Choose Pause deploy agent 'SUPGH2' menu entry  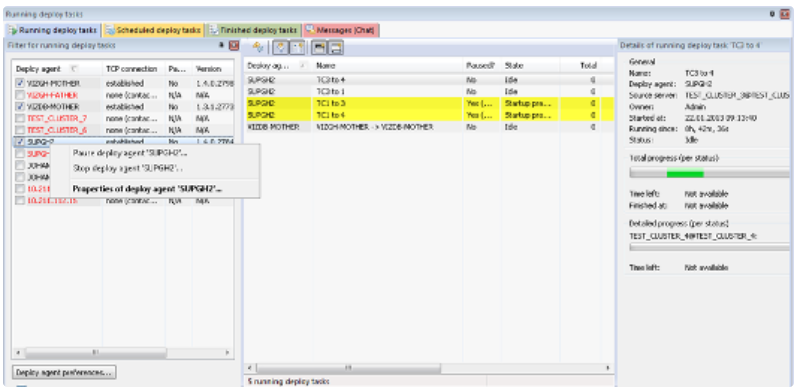pos(130,153)
